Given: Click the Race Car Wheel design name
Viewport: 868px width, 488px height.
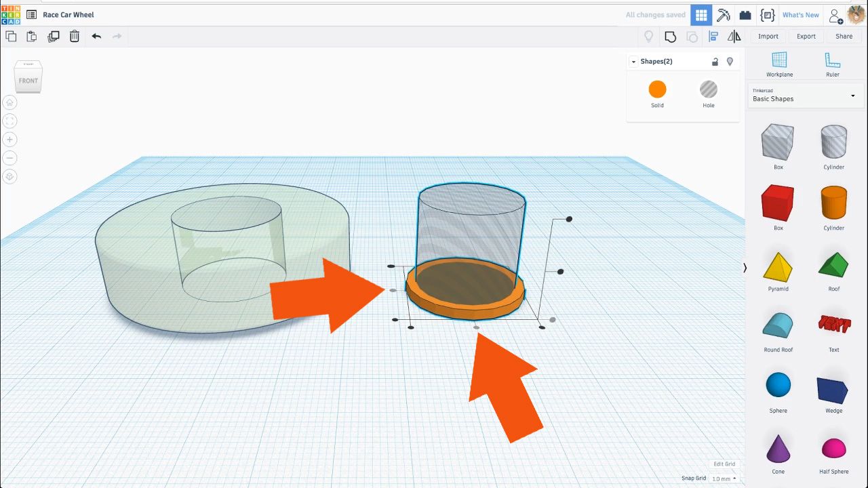Looking at the screenshot, I should [68, 14].
